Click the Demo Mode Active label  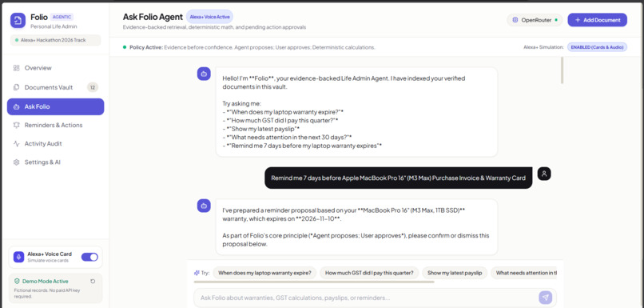point(46,282)
